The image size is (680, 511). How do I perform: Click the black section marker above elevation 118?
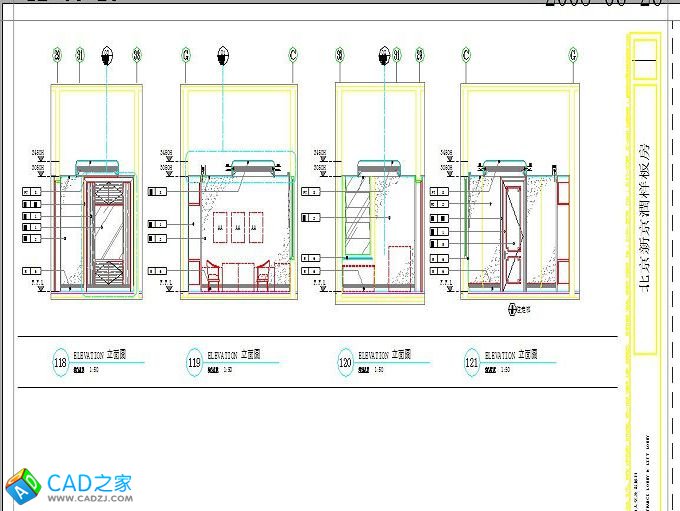pyautogui.click(x=107, y=55)
